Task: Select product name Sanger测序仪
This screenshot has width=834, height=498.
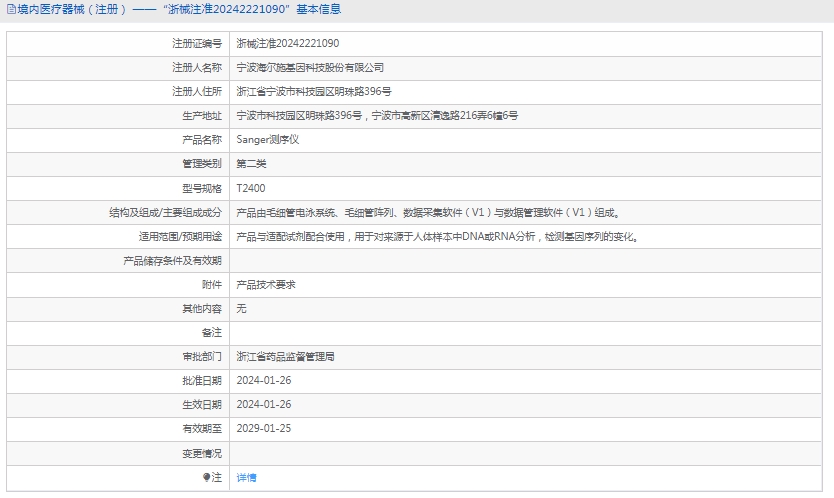Action: [x=267, y=140]
